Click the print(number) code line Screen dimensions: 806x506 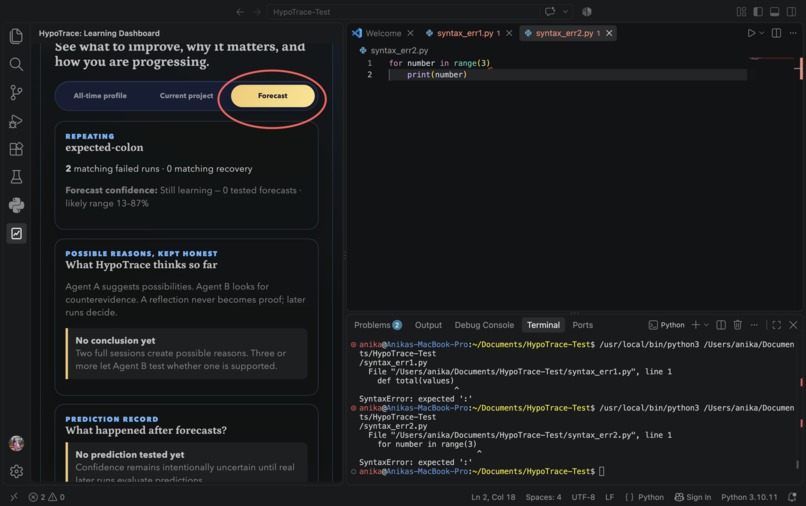437,75
